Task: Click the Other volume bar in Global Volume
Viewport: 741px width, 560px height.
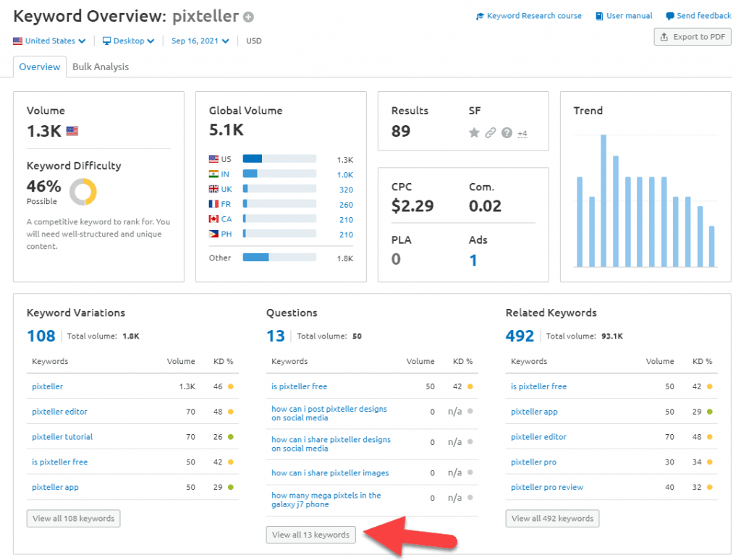Action: click(279, 257)
